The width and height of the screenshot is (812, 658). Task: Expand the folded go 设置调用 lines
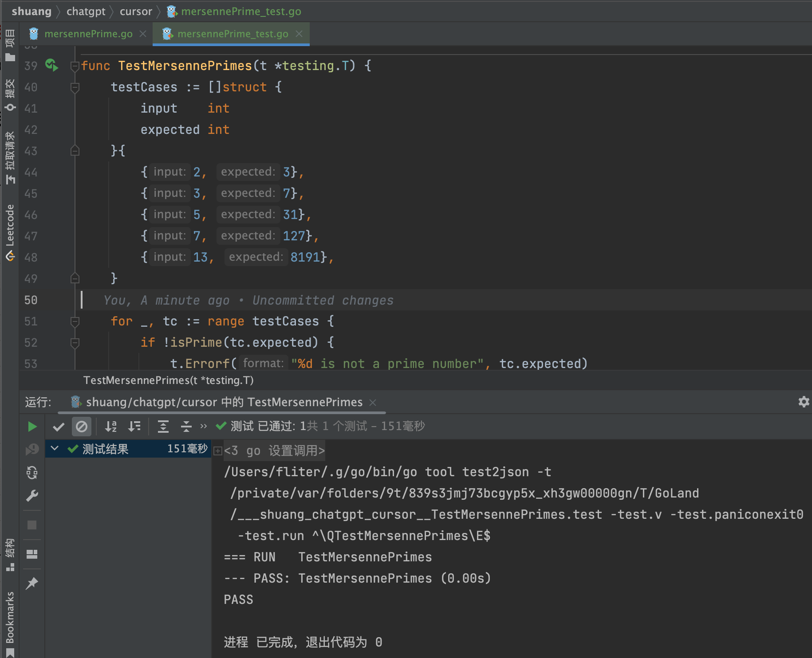(218, 451)
